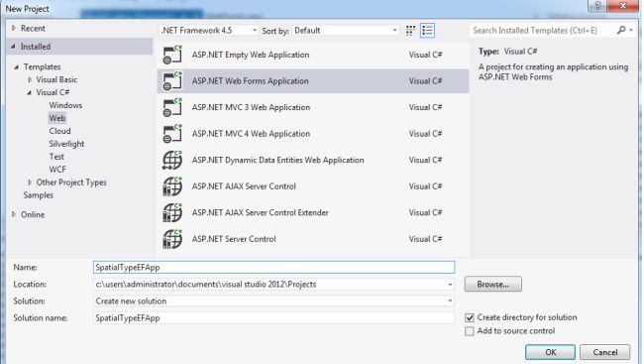Open the dialog help question mark button

pyautogui.click(x=597, y=6)
